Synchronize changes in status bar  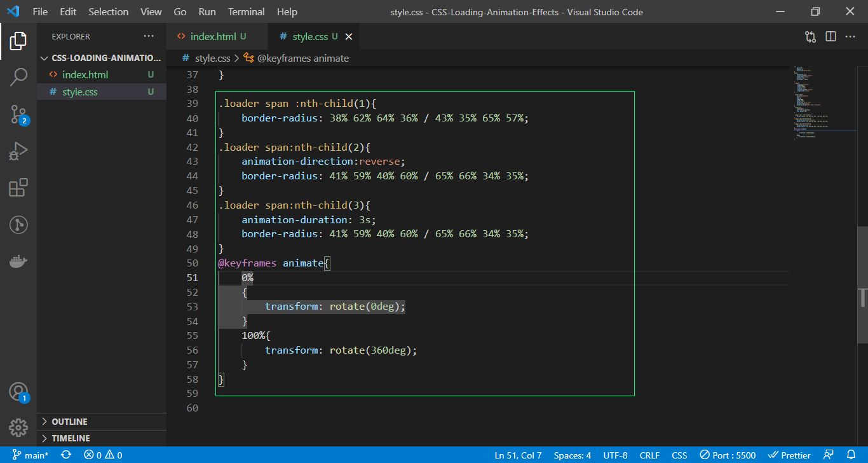[66, 455]
